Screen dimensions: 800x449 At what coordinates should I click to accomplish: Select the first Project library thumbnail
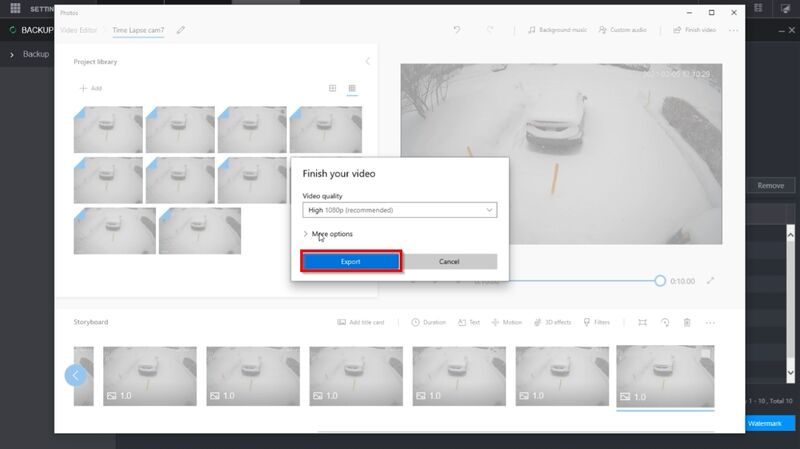(x=108, y=130)
